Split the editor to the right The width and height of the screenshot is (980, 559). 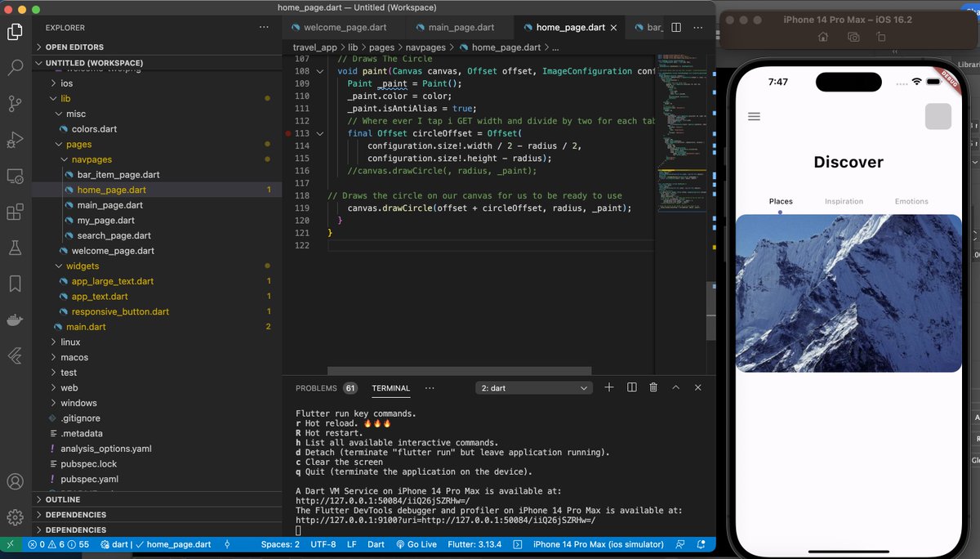coord(676,27)
